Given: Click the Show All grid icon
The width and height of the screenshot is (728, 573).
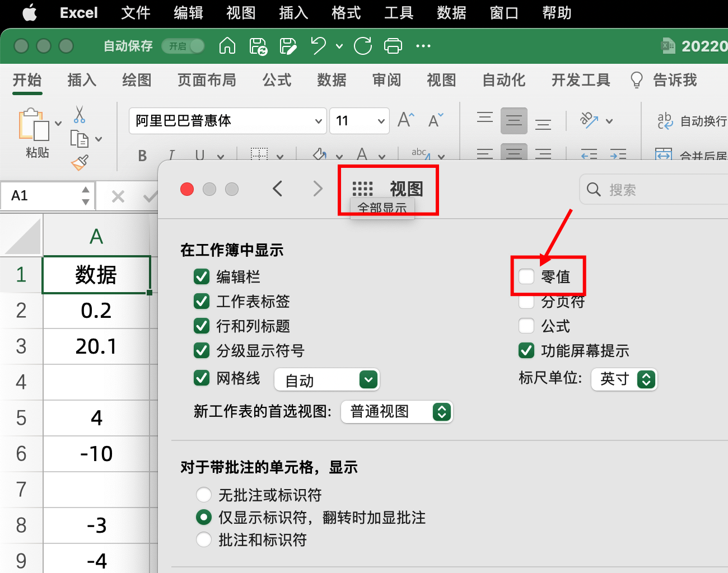Looking at the screenshot, I should pos(362,189).
